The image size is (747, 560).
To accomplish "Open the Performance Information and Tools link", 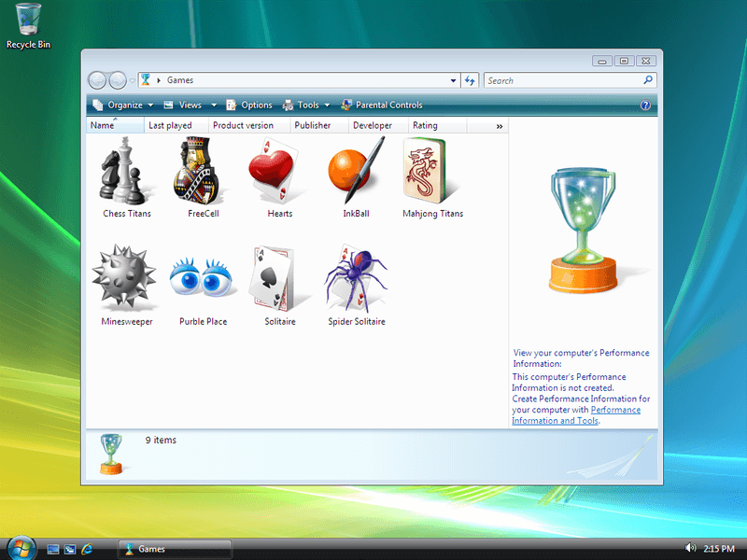I will pos(576,415).
